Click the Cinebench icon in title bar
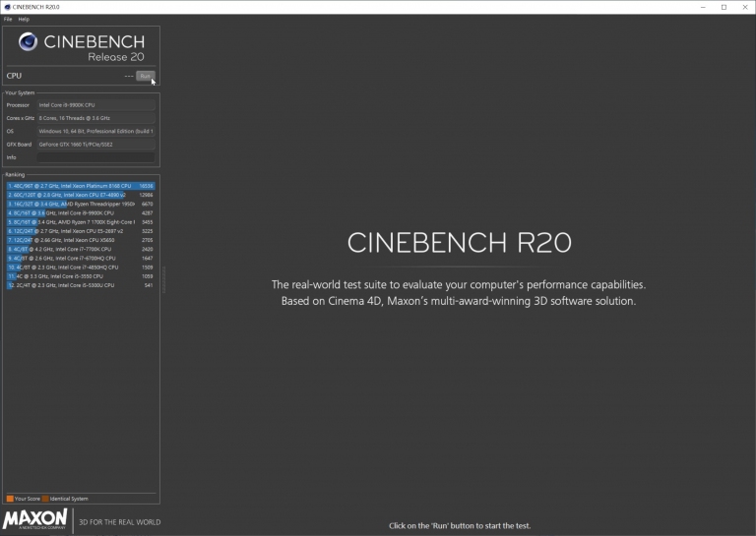This screenshot has width=756, height=536. (x=7, y=7)
